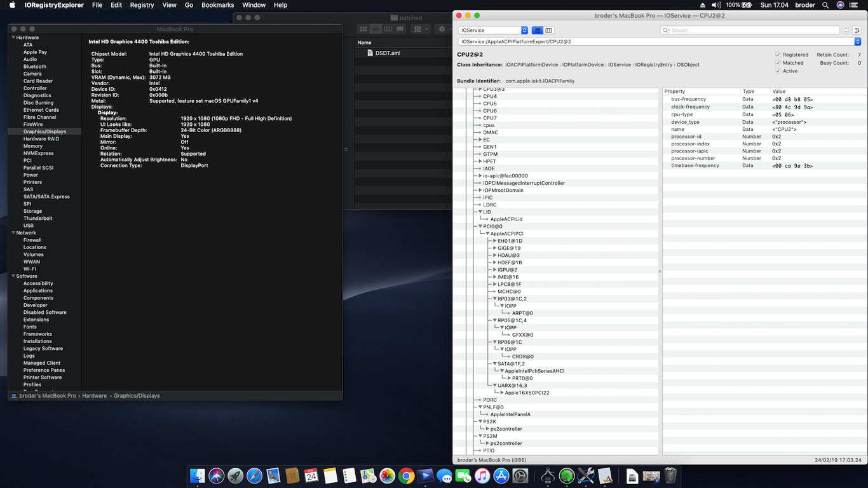Switch IORegistryExplorer to column browser view
This screenshot has height=488, width=868.
pyautogui.click(x=549, y=30)
